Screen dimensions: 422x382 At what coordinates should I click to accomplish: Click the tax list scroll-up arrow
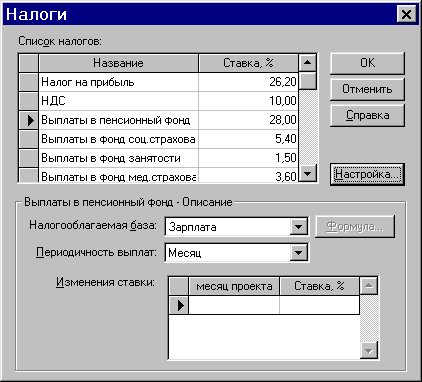pos(307,62)
